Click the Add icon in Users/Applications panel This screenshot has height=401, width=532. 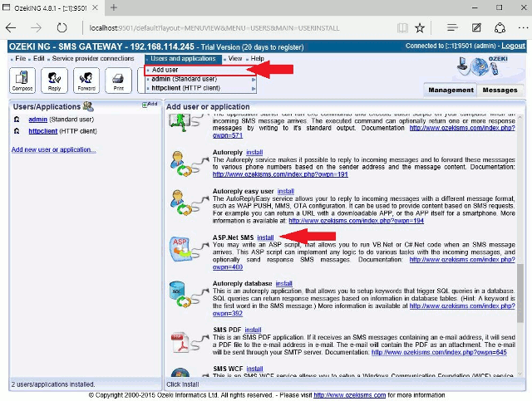tap(150, 104)
